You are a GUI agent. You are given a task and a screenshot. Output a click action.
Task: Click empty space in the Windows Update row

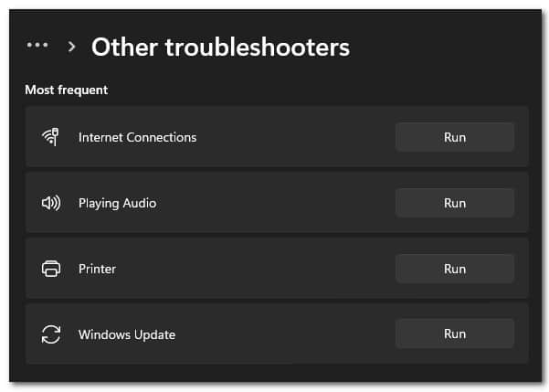click(283, 334)
